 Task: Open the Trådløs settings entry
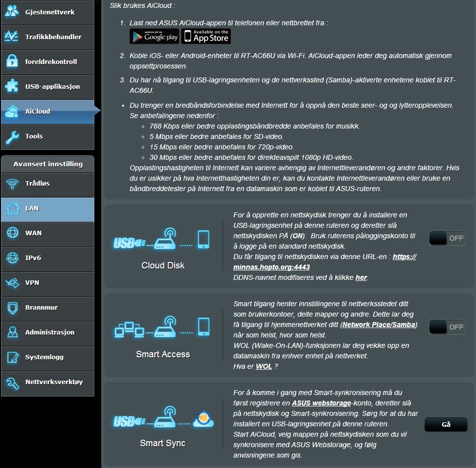point(48,185)
